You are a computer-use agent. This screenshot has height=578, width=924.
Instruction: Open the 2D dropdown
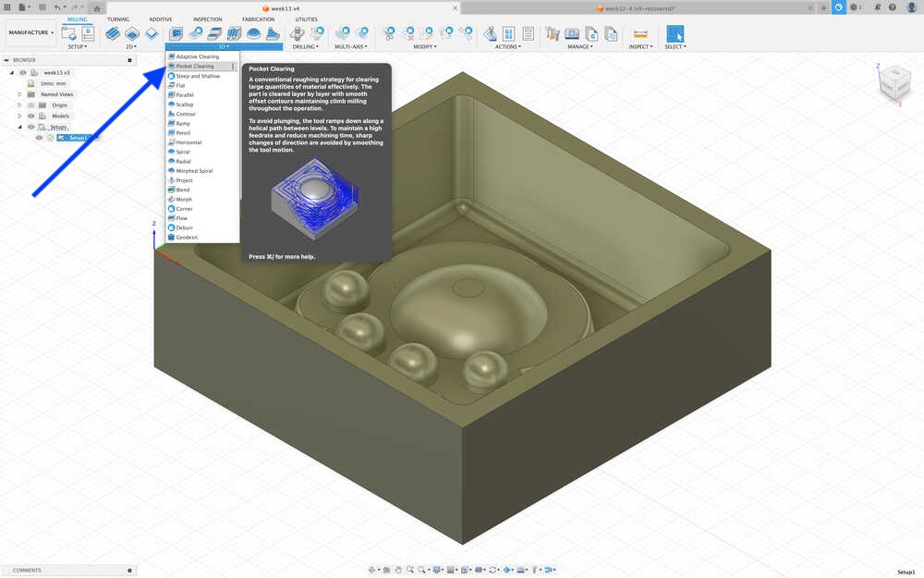click(131, 46)
